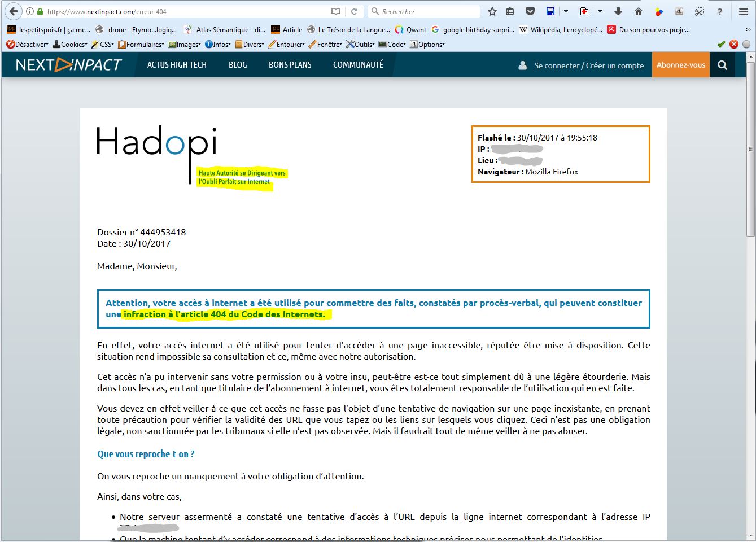Open site search magnifier icon
Screen dimensions: 756x542
[x=722, y=65]
